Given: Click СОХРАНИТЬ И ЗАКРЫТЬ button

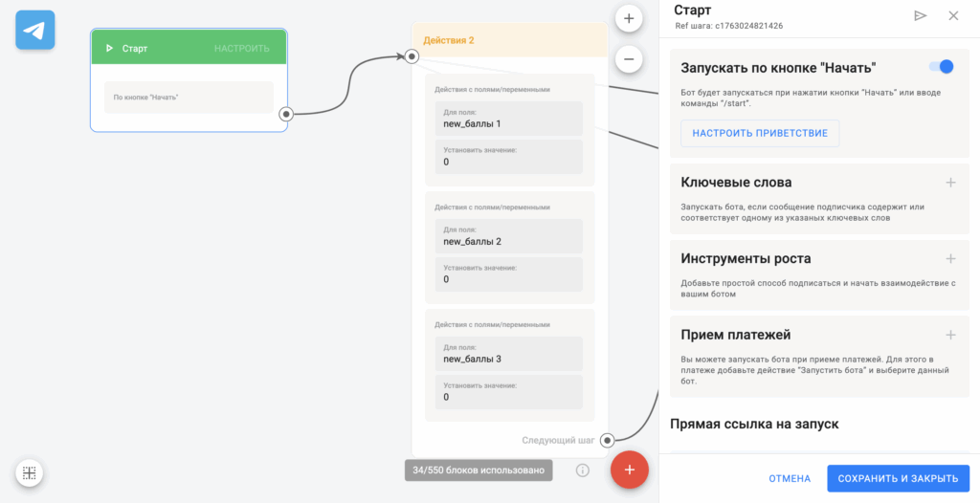Looking at the screenshot, I should point(898,479).
